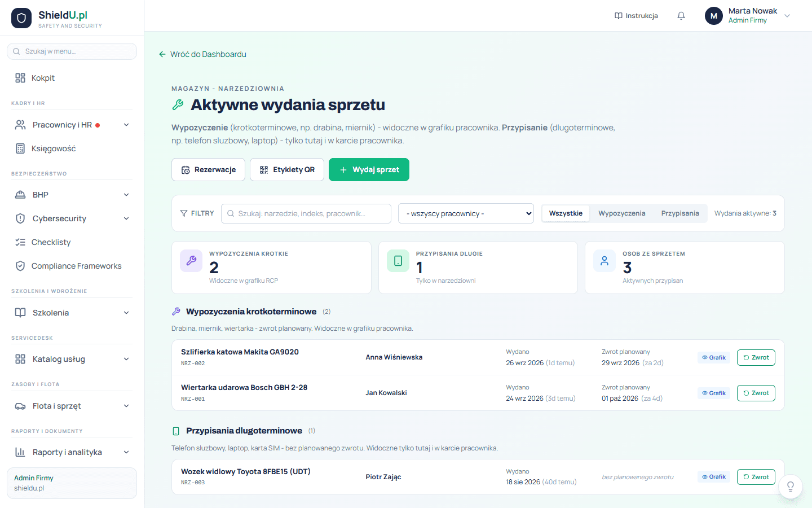Go to Kokpit in the sidebar
Viewport: 812px width, 508px height.
[72, 78]
